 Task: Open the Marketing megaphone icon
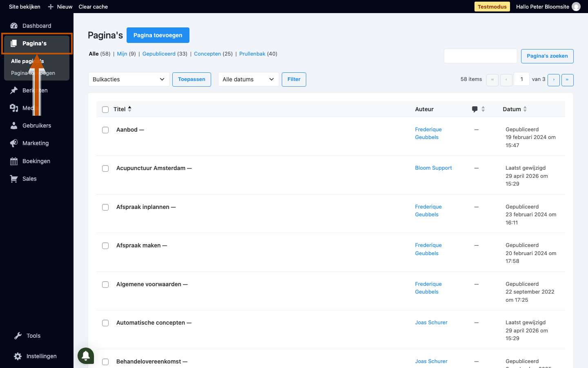point(14,143)
